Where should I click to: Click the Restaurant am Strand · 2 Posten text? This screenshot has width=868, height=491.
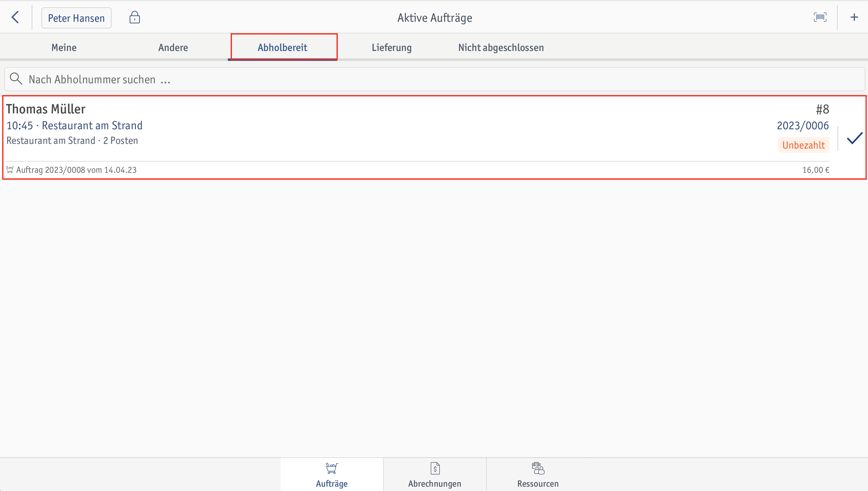(x=72, y=141)
